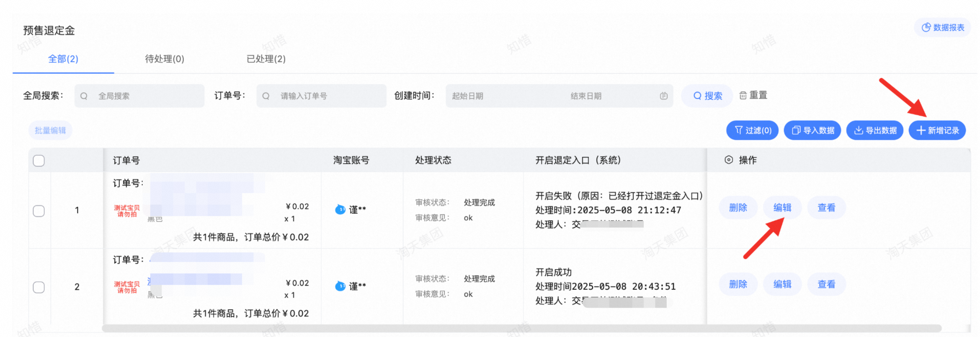
Task: Click the 处理时间 2025-05-08 21:12:47 text
Action: (609, 210)
